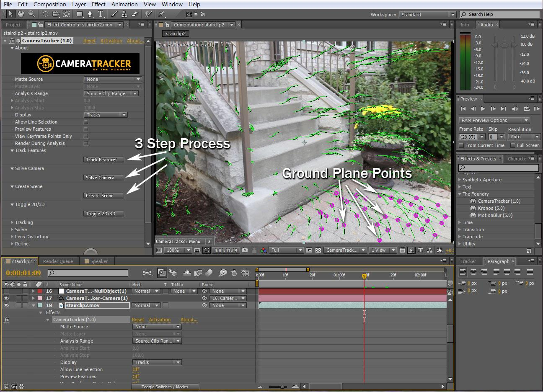Click the Toggle 2D/3D button
Screen dimensions: 543x392
[x=104, y=214]
